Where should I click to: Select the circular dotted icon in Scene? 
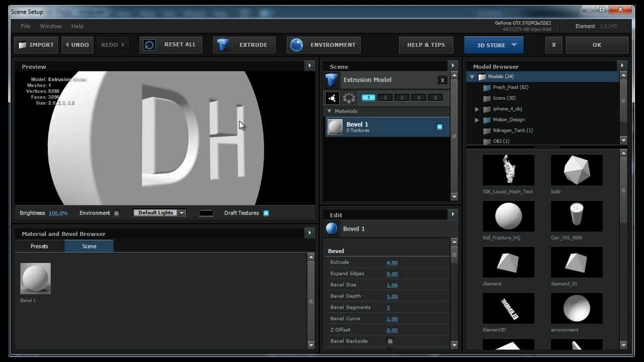[x=349, y=98]
